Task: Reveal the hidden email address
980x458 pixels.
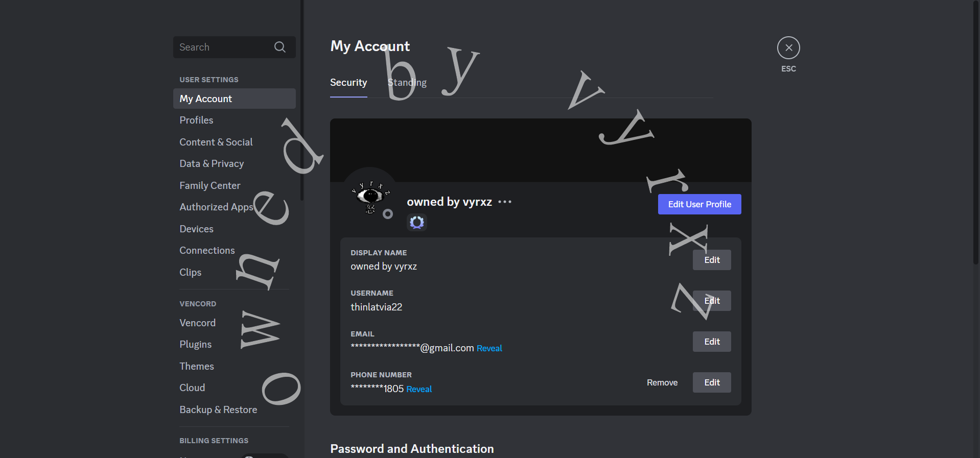Action: point(489,348)
